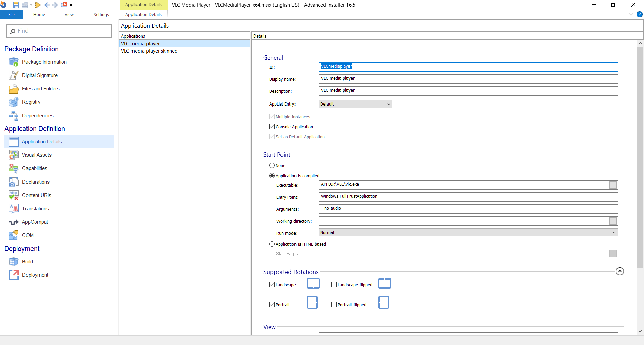Open Files and Folders page icon
This screenshot has height=345, width=644.
[x=13, y=89]
